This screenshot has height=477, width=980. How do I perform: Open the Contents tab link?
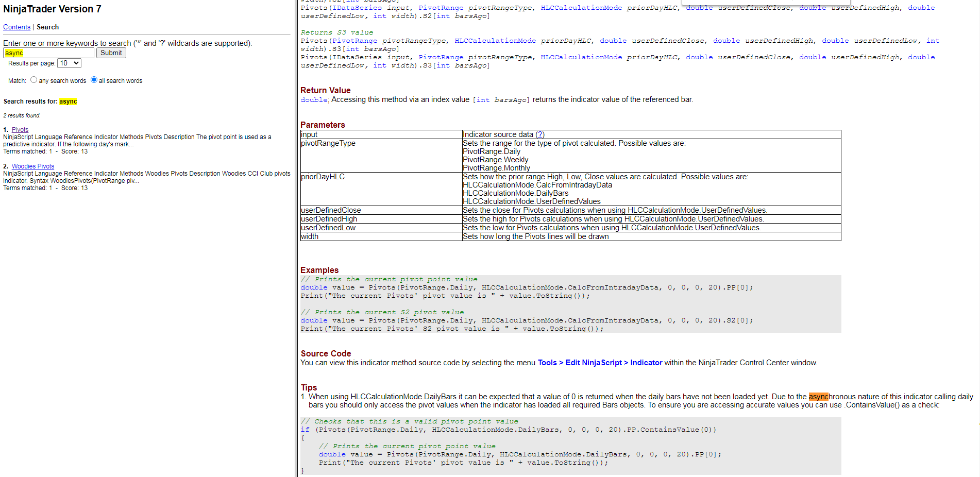pyautogui.click(x=16, y=27)
